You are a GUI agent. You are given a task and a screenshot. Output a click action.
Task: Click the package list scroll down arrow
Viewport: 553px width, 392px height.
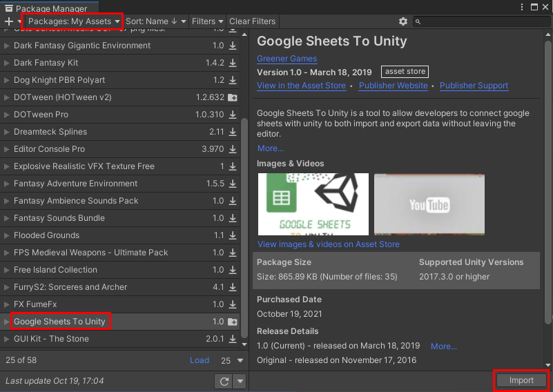click(x=244, y=344)
